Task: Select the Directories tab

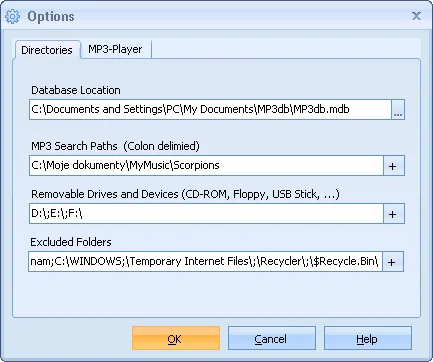Action: [x=47, y=50]
